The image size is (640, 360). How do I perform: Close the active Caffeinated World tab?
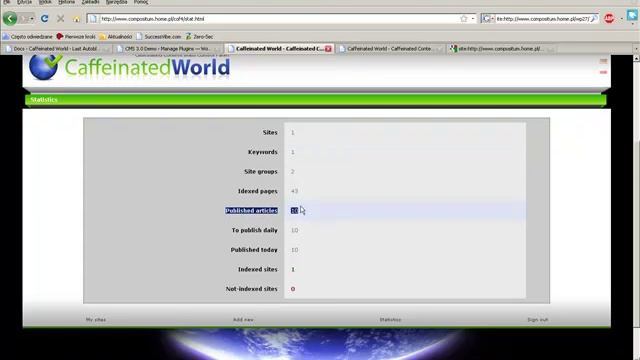click(328, 49)
